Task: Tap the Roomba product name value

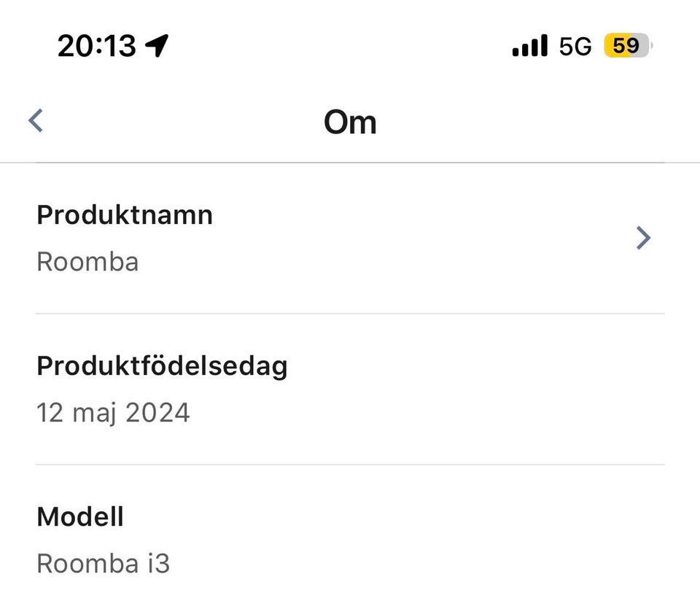Action: click(x=87, y=261)
